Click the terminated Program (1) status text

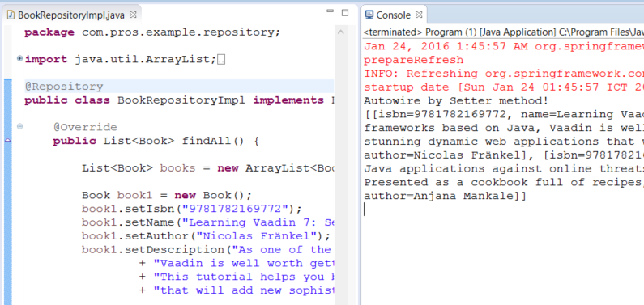(504, 32)
